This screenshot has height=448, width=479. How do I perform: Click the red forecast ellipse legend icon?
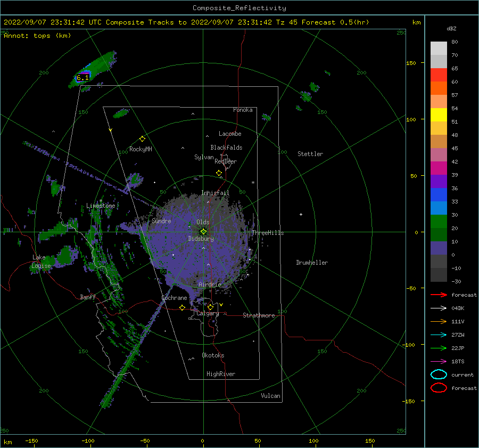point(439,388)
